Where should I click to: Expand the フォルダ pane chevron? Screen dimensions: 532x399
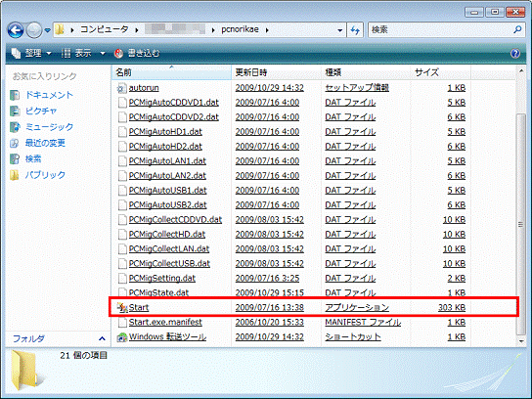pos(102,338)
